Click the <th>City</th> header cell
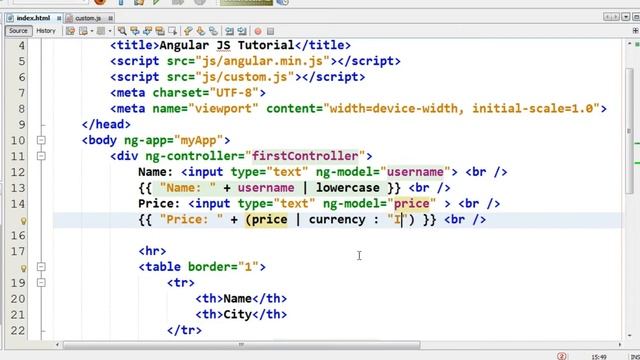 pyautogui.click(x=241, y=314)
